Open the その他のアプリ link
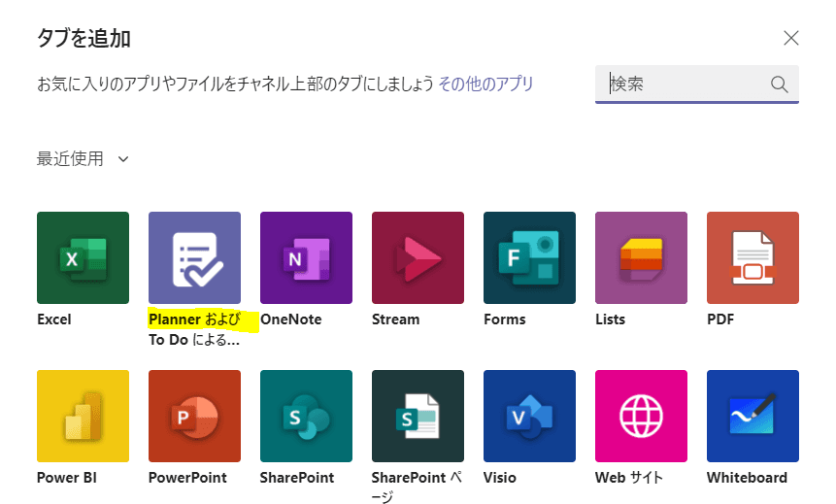 pyautogui.click(x=485, y=84)
